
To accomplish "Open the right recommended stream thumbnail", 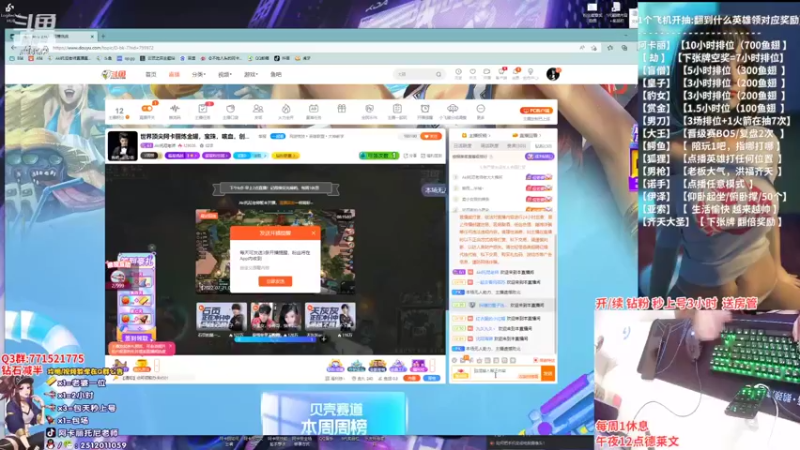I will pos(330,317).
